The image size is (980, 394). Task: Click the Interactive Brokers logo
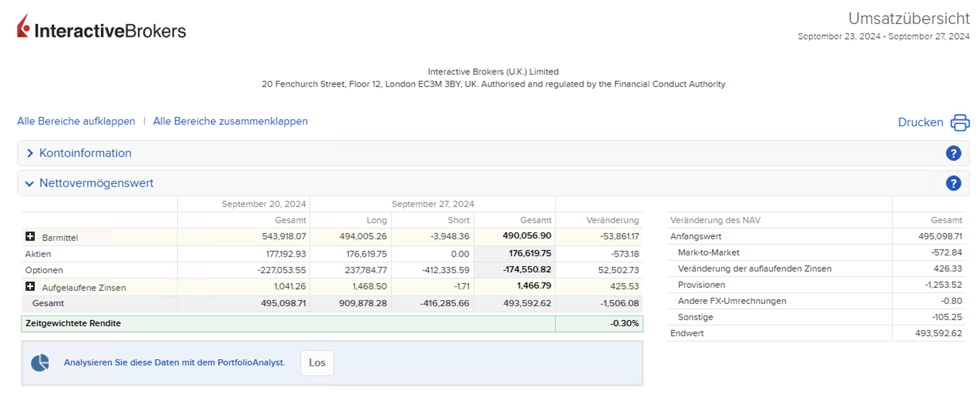click(x=101, y=27)
